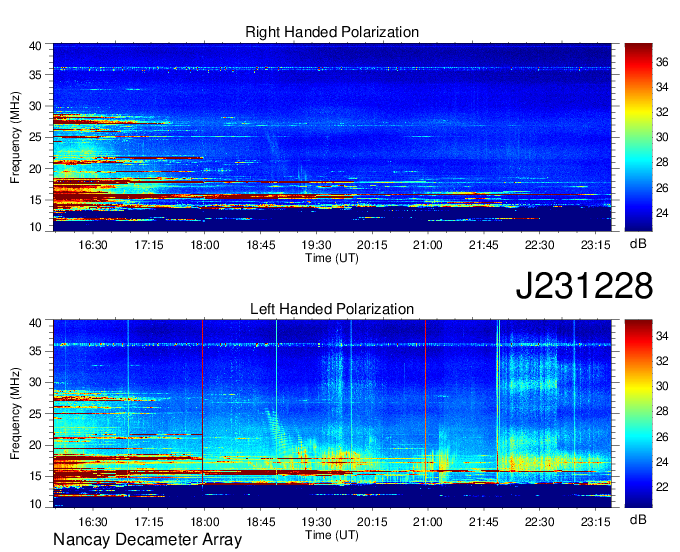This screenshot has width=680, height=552.
Task: Click the 17:15 time tick on top plot
Action: tap(149, 245)
